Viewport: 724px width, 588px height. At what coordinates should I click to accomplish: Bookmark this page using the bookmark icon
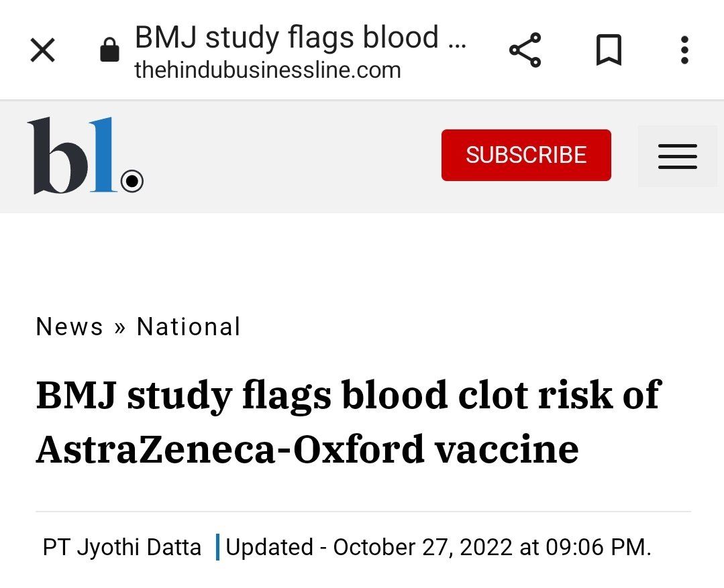[x=609, y=50]
